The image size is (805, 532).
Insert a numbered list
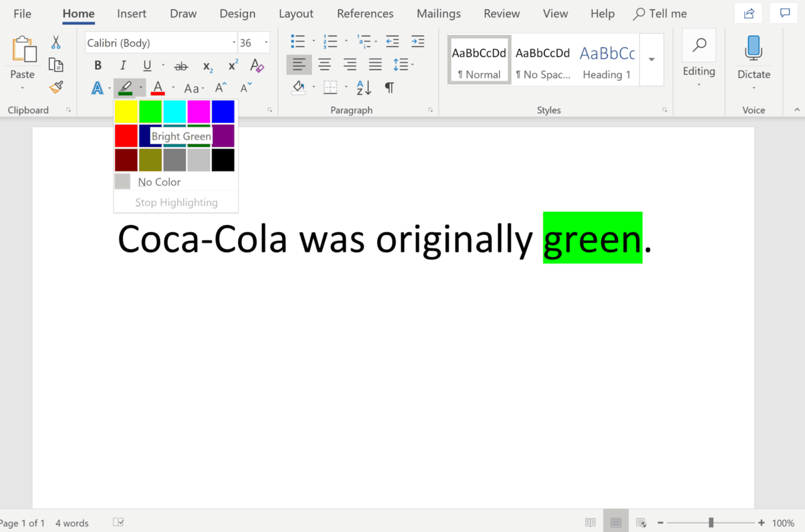coord(330,41)
